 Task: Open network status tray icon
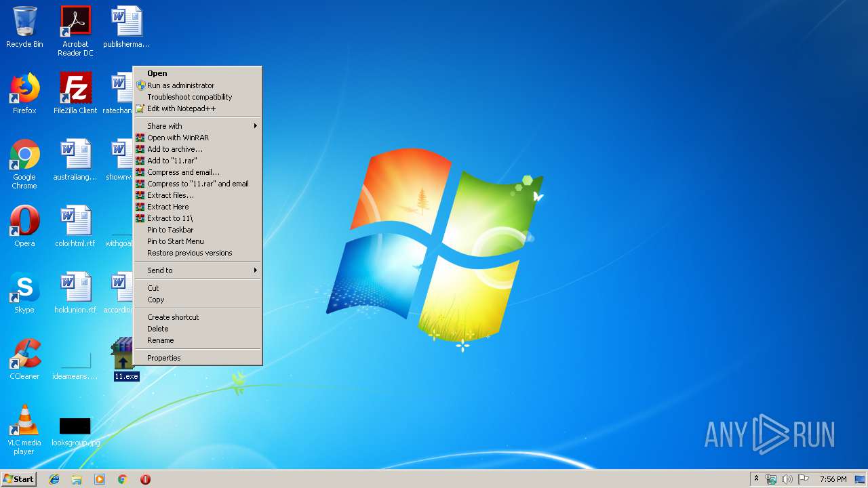(771, 479)
